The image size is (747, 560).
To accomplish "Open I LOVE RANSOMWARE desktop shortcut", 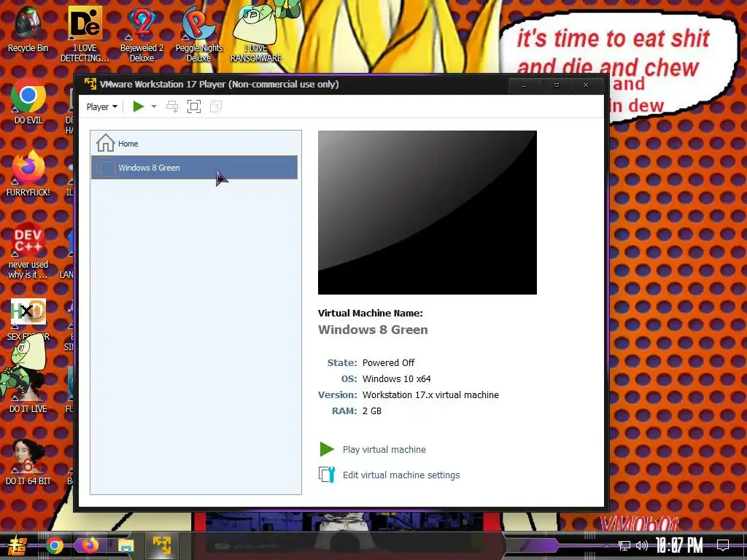I will [256, 34].
